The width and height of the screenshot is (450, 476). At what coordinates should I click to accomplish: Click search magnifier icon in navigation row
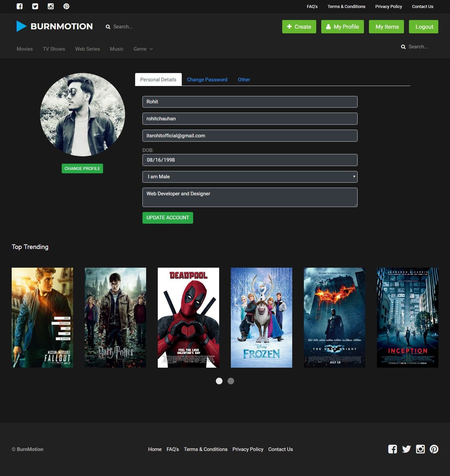(x=403, y=47)
